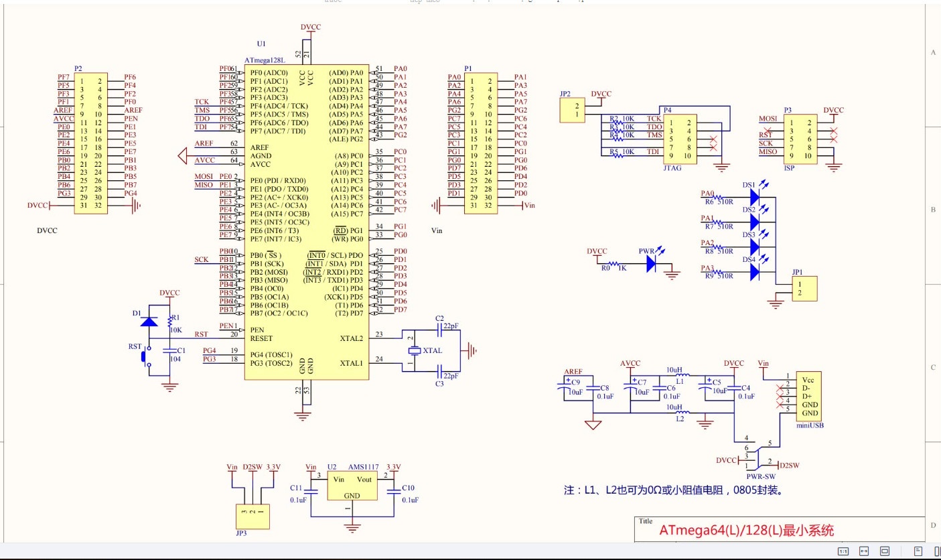The width and height of the screenshot is (941, 560).
Task: Select the XTAL2 pin label
Action: [351, 339]
